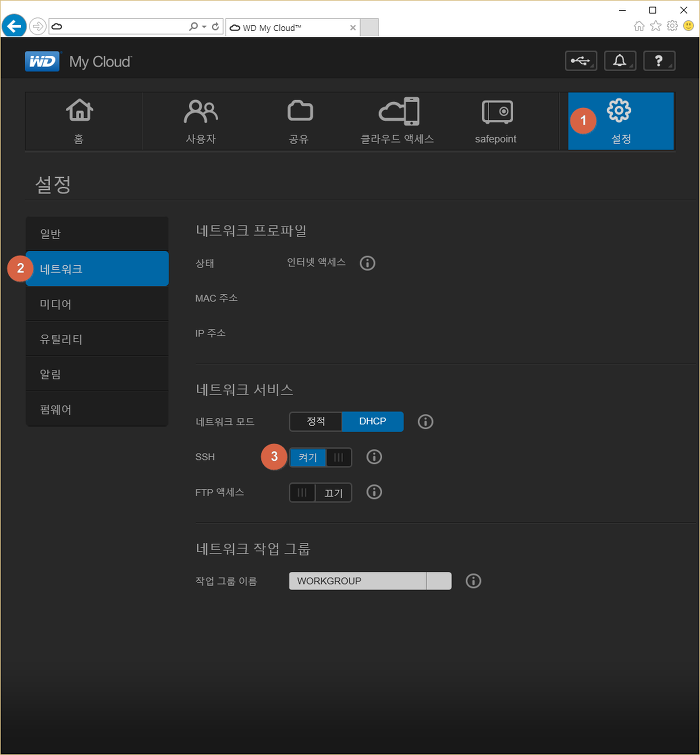Click the browser smiley feedback icon
This screenshot has height=755, width=700.
[x=688, y=26]
